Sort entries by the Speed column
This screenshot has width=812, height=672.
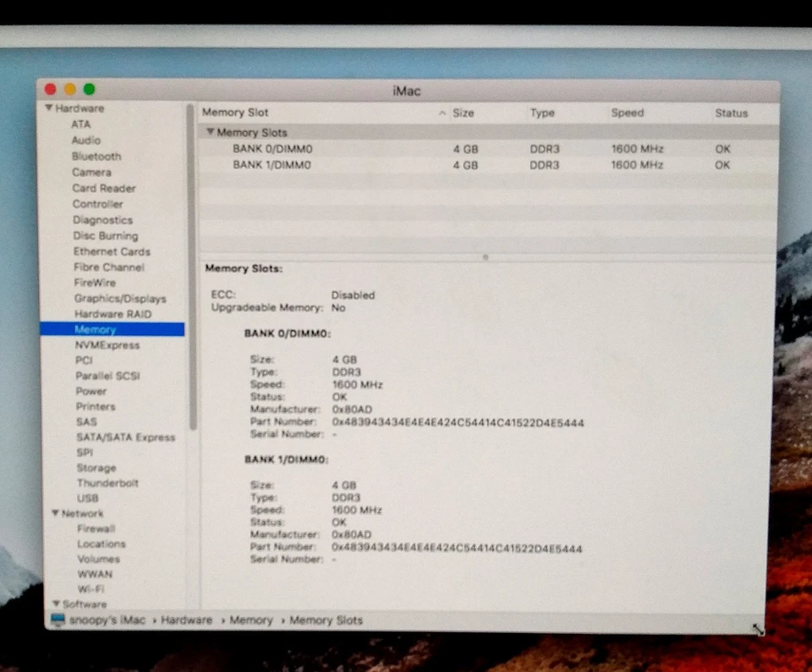click(627, 113)
